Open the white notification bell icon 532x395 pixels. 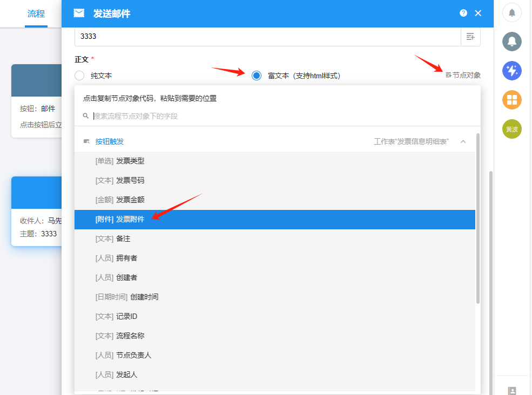pyautogui.click(x=512, y=12)
